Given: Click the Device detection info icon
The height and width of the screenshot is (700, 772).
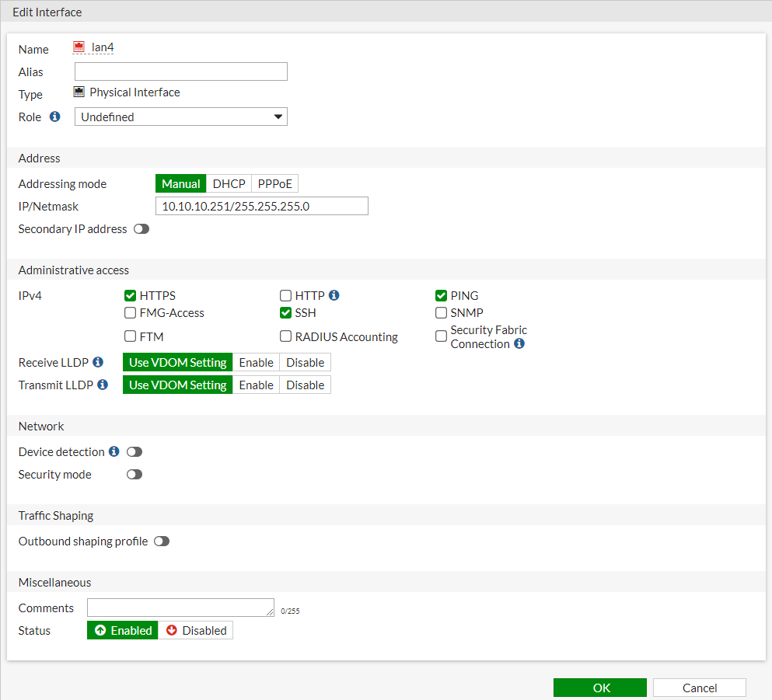Looking at the screenshot, I should tap(114, 451).
